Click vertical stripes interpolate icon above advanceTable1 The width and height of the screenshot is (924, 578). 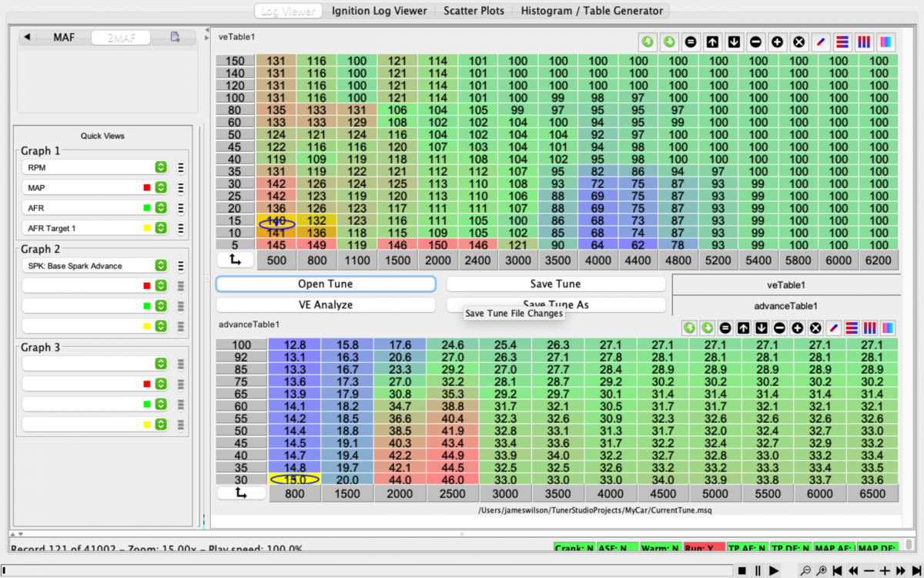870,328
